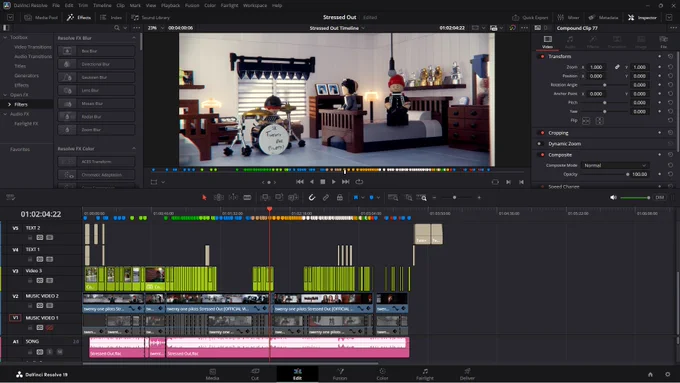The width and height of the screenshot is (680, 383).
Task: Toggle Transform section enable switch
Action: [541, 56]
